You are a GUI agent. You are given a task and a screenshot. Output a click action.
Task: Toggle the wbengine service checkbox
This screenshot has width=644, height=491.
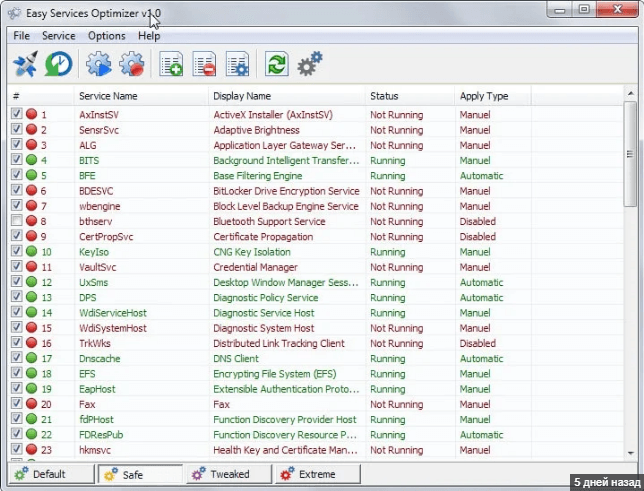(16, 205)
